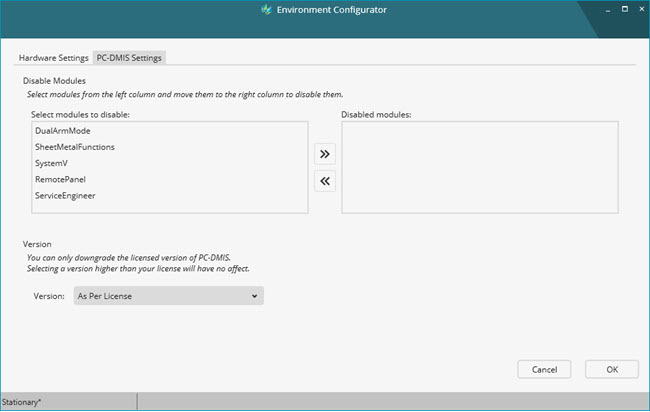
Task: Select the ServiceEngineer module item
Action: (65, 195)
